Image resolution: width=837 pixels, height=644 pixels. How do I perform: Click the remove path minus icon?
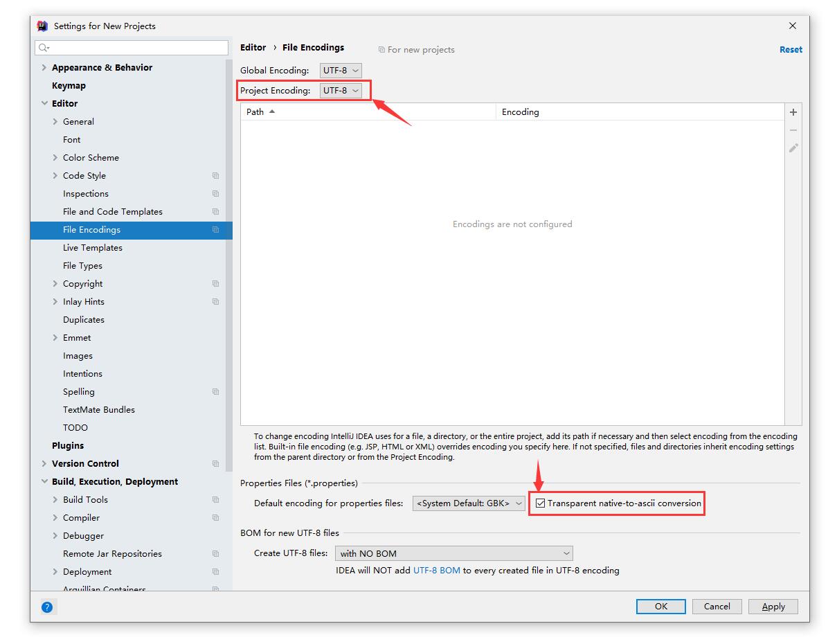(x=793, y=130)
